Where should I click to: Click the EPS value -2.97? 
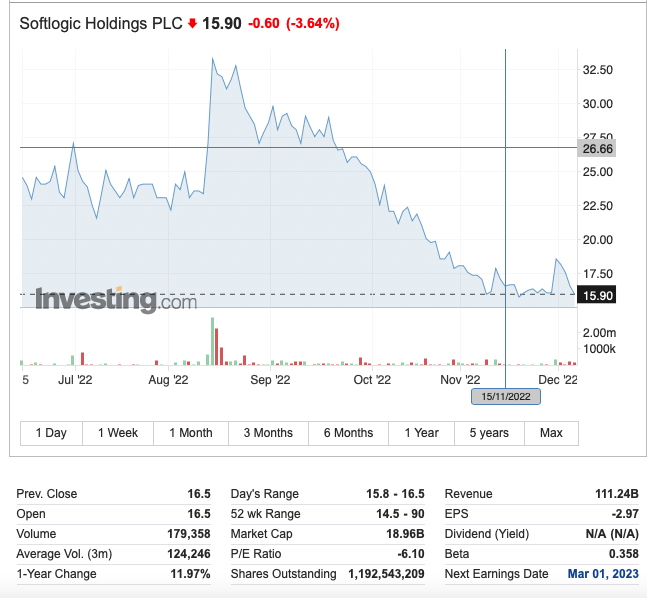coord(625,514)
